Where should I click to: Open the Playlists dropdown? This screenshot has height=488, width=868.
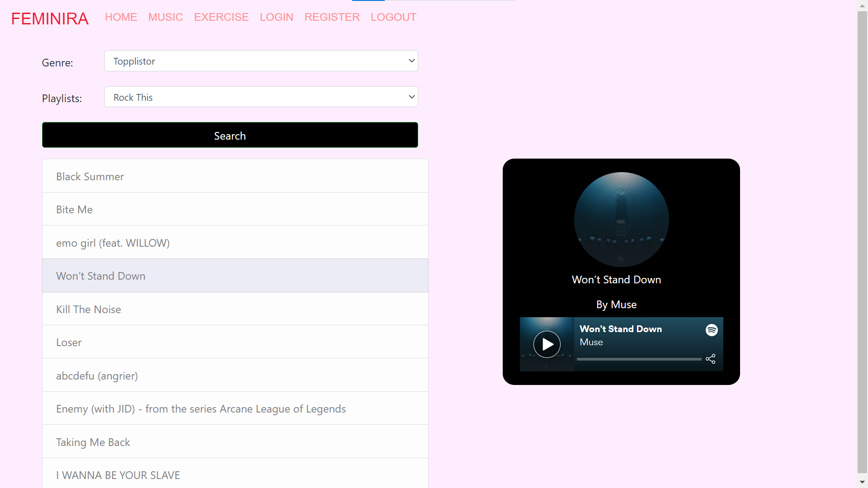click(261, 97)
